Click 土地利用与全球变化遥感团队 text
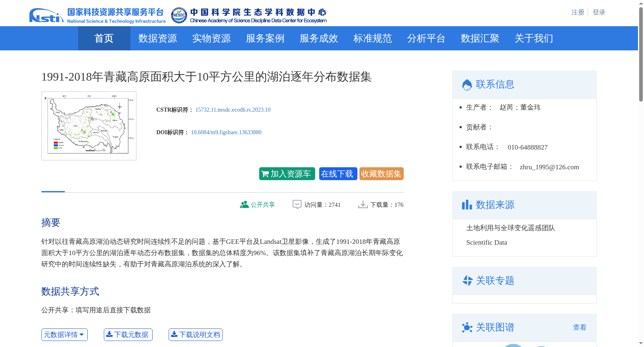This screenshot has height=347, width=644. [x=510, y=228]
